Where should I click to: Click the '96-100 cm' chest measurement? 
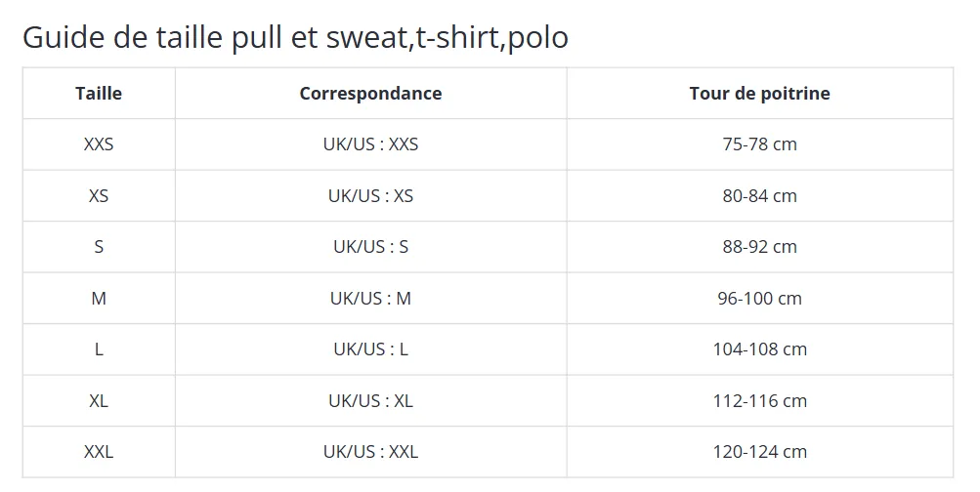pos(759,299)
